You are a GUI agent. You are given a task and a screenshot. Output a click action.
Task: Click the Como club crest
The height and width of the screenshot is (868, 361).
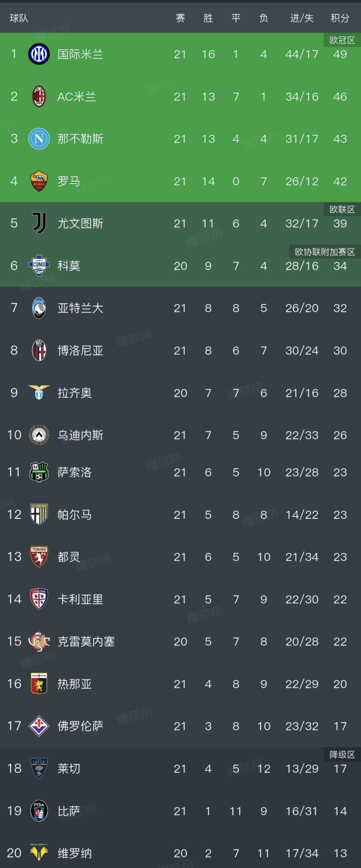click(39, 266)
